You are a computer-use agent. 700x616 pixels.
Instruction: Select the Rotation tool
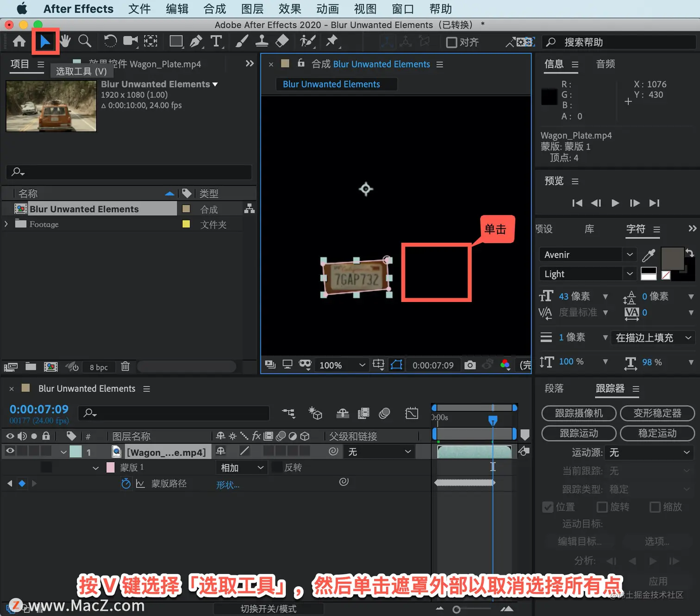(x=110, y=41)
